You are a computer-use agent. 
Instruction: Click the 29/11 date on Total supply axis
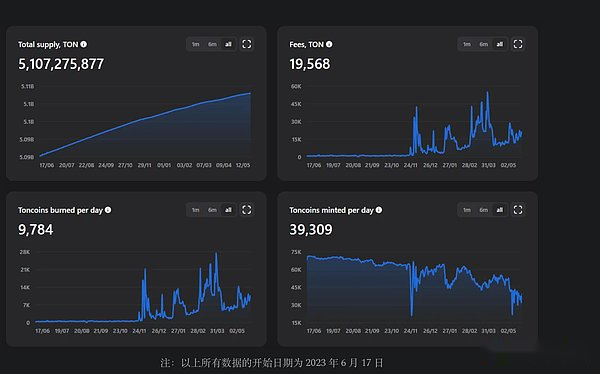coord(145,165)
